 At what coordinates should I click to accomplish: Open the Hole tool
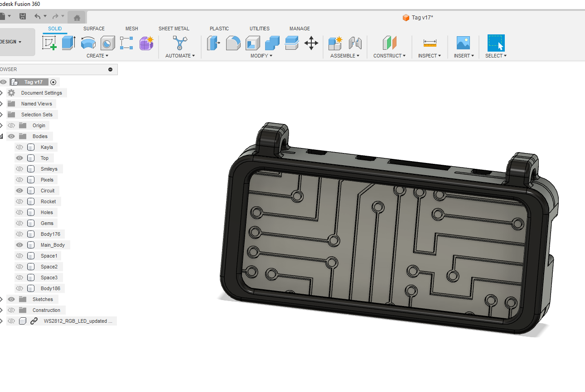pyautogui.click(x=107, y=43)
